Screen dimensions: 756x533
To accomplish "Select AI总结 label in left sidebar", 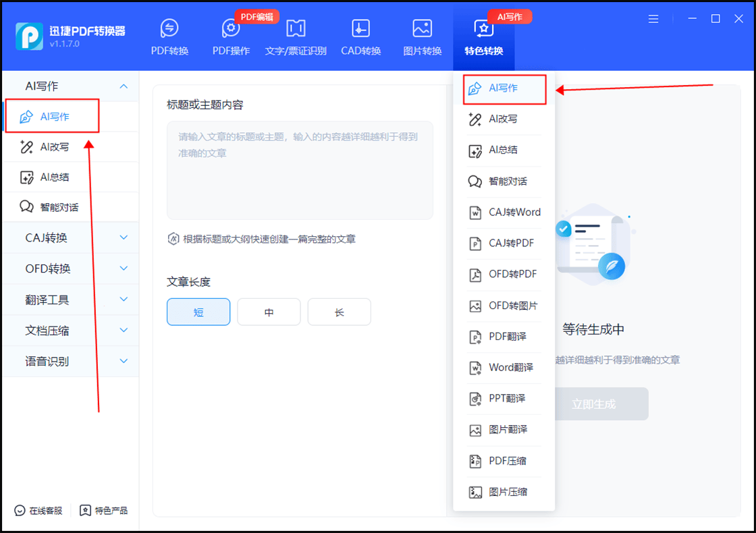I will coord(55,177).
